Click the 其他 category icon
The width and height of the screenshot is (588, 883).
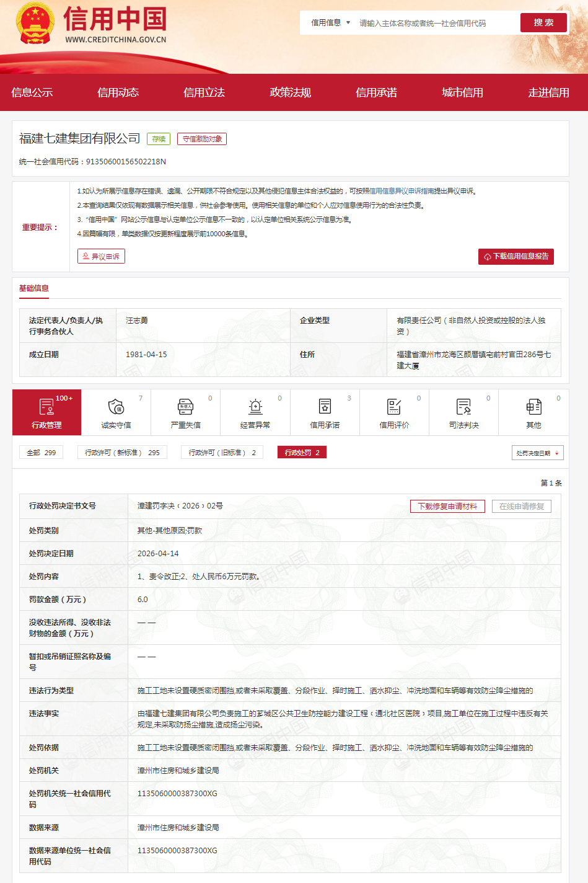pos(533,407)
